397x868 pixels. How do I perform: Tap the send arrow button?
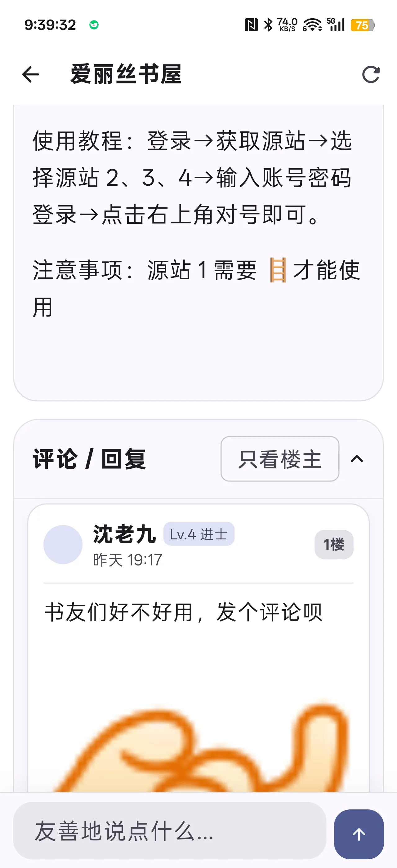click(x=359, y=834)
